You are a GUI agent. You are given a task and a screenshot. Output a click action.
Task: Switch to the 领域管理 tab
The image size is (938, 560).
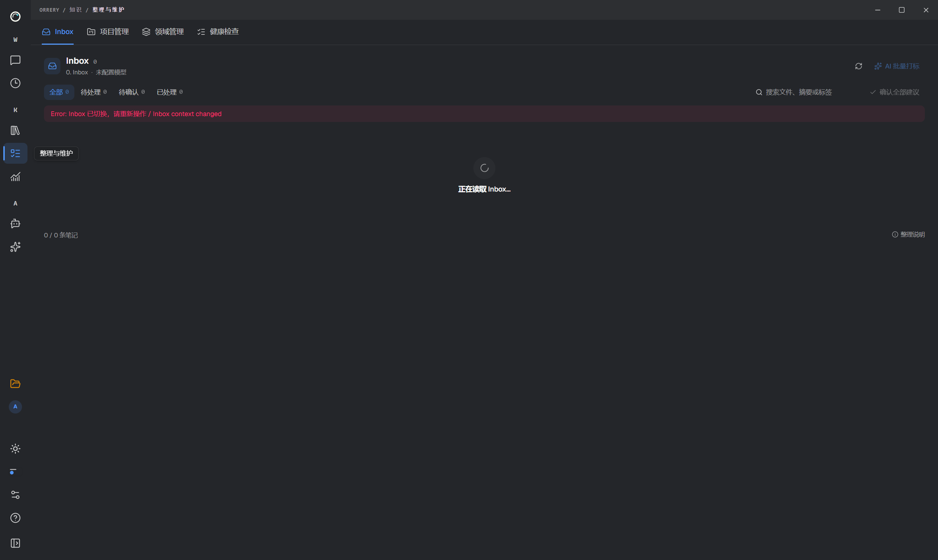[163, 32]
